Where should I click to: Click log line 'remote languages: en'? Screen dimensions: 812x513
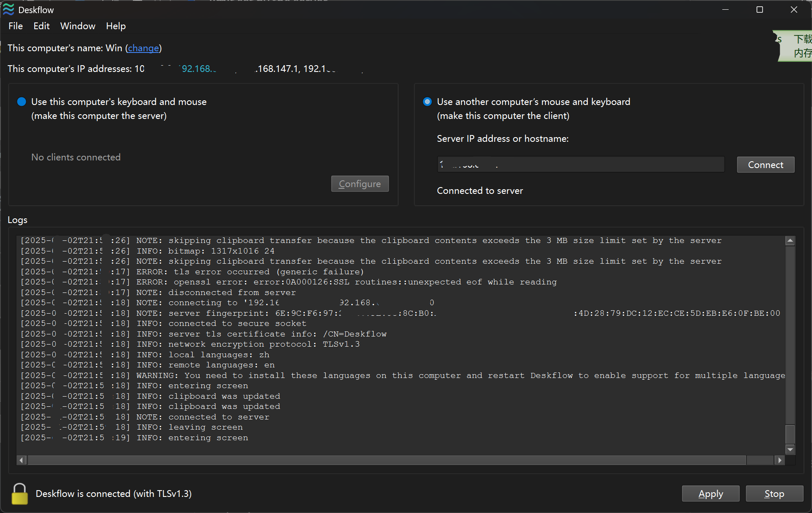click(x=148, y=365)
